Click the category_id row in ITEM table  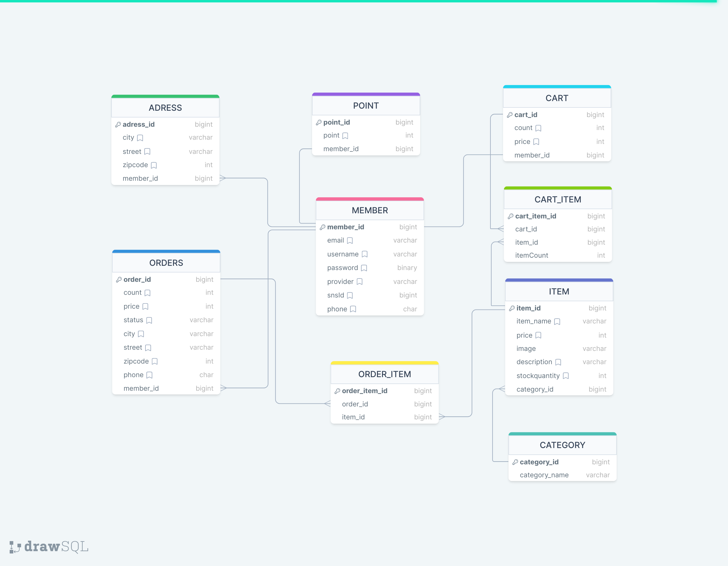(559, 390)
